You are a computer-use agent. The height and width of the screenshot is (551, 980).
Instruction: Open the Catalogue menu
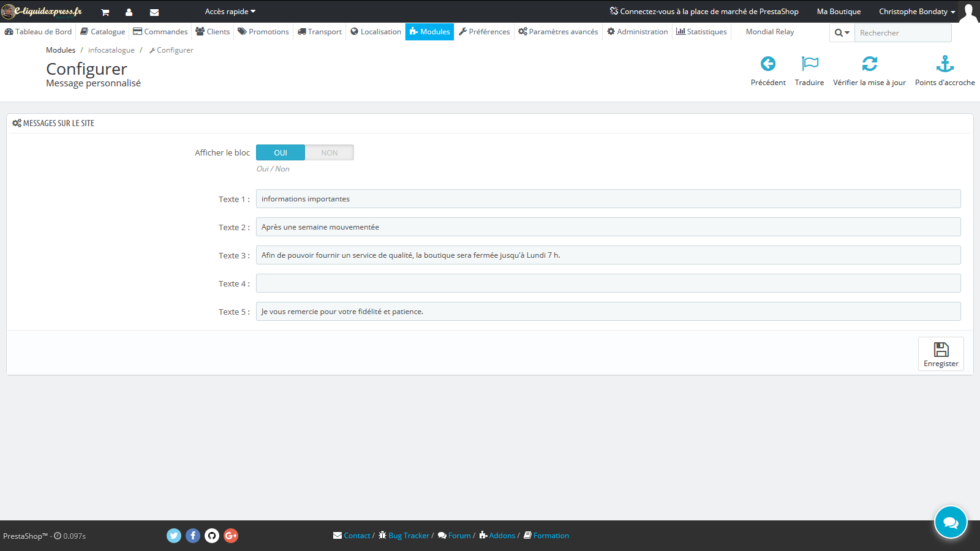click(x=103, y=32)
